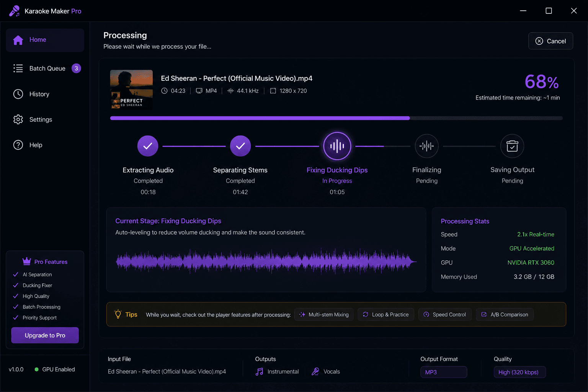Click the Instrumental music note icon
The image size is (588, 392).
[x=259, y=371]
